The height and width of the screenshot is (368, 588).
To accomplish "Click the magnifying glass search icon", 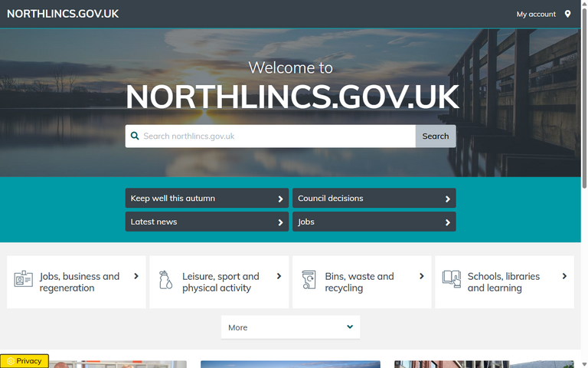I will [x=136, y=136].
